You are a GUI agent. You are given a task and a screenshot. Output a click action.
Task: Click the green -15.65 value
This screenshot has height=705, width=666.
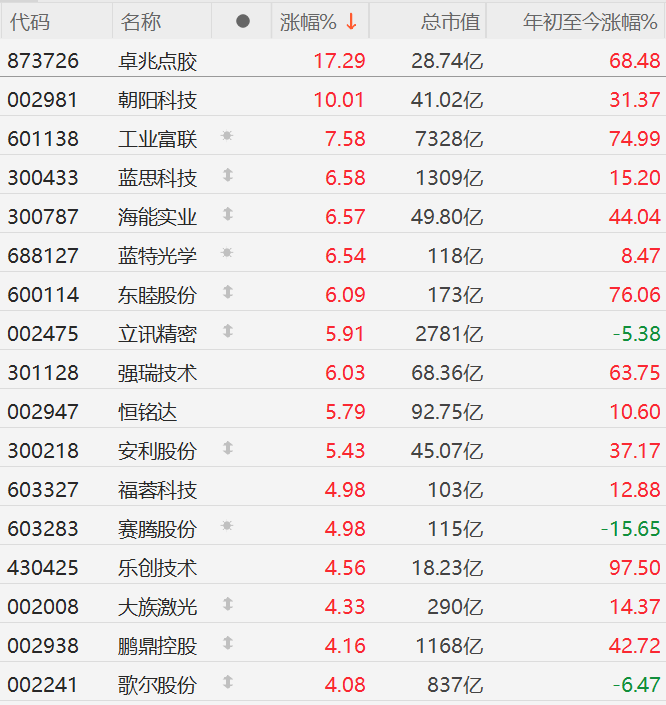pyautogui.click(x=630, y=529)
